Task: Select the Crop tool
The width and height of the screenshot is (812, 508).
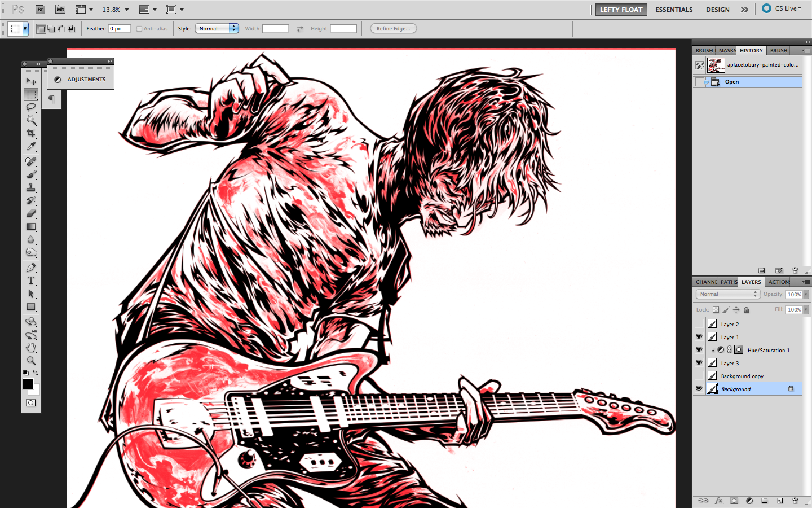Action: coord(31,133)
